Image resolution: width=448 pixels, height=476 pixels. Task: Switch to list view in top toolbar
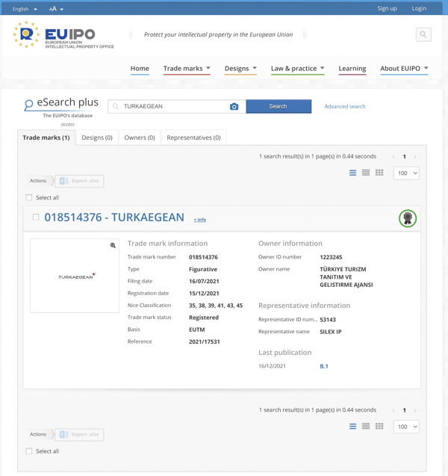(x=352, y=173)
